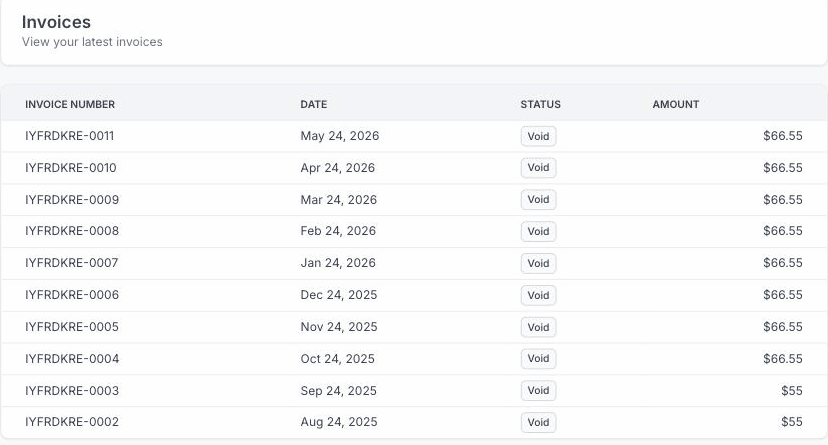This screenshot has height=445, width=828.
Task: Click Void status of invoice IYFRDKRE-0005
Action: point(538,327)
